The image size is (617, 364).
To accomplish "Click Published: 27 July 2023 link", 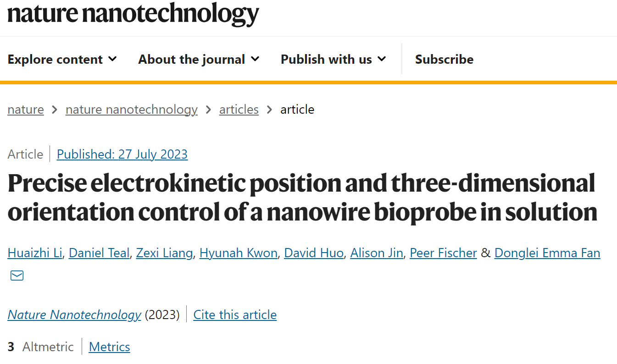I will (122, 154).
